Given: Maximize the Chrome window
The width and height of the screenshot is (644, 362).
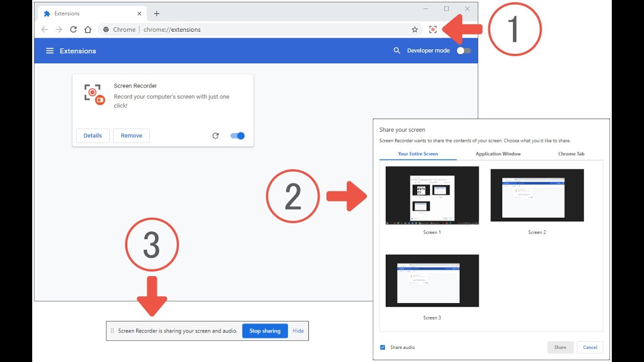Looking at the screenshot, I should click(446, 9).
